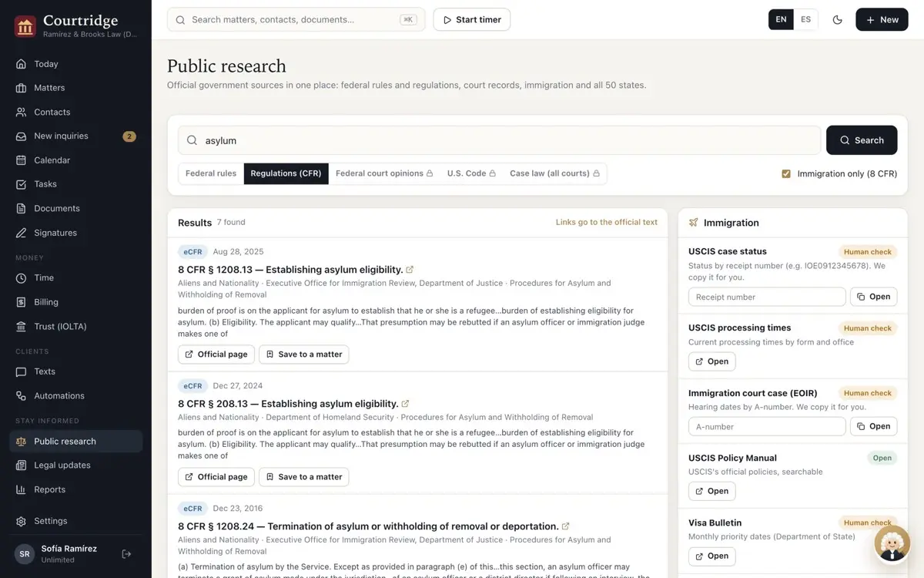This screenshot has height=578, width=924.
Task: Select the Federal rules tab
Action: (211, 173)
